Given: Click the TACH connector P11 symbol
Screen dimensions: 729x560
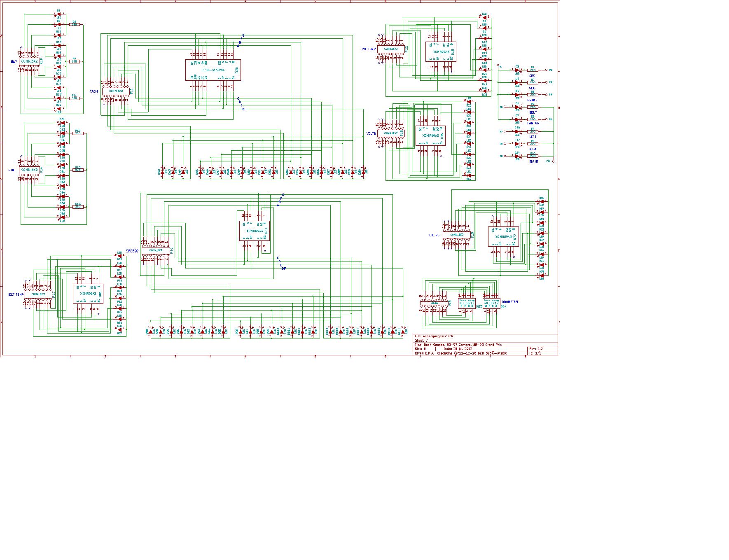Looking at the screenshot, I should click(x=116, y=91).
